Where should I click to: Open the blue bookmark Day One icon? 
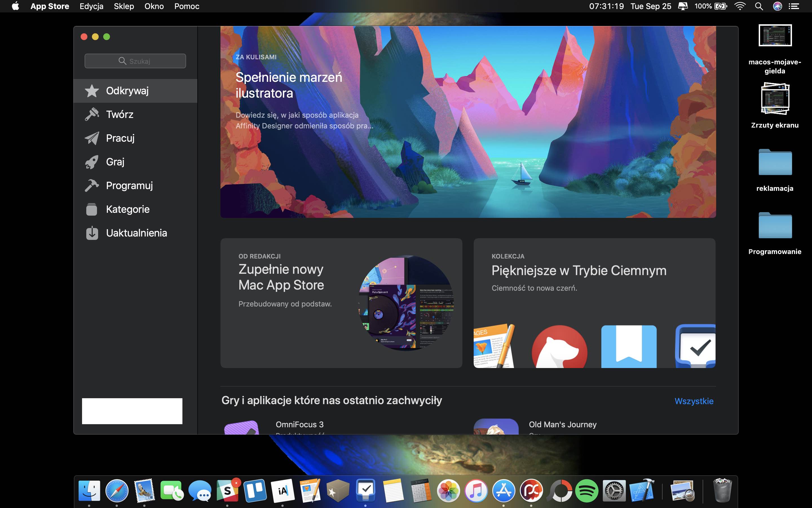(x=629, y=346)
